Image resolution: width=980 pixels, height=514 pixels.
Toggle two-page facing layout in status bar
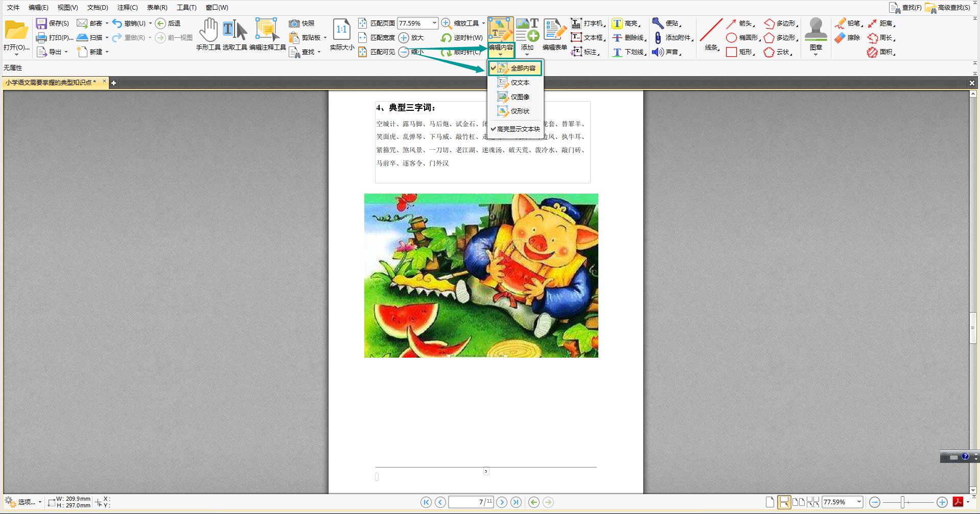(x=798, y=502)
